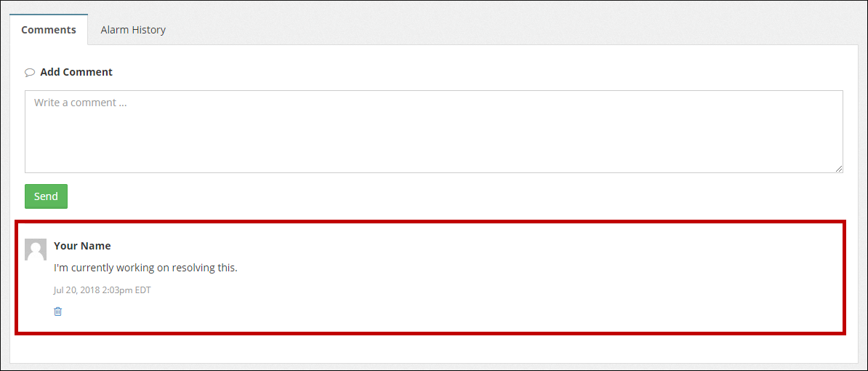Click the word 'resolving' in the comment
This screenshot has height=371, width=868.
click(193, 268)
